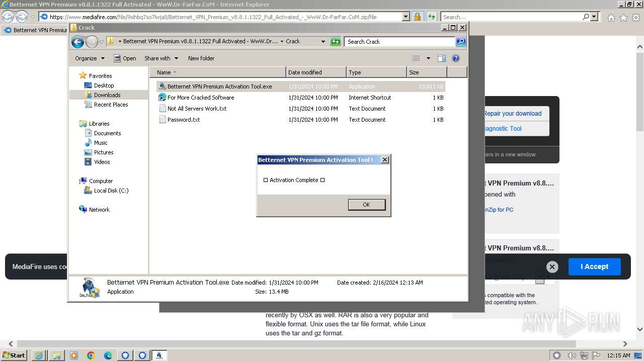This screenshot has width=644, height=362.
Task: Click the explorer search magnifier icon
Action: click(x=461, y=42)
